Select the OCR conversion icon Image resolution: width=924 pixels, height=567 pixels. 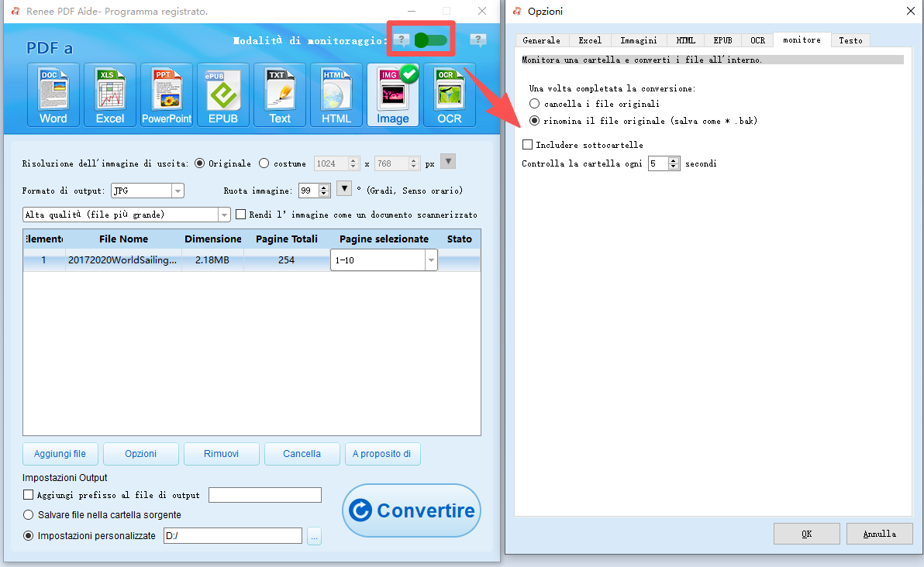click(450, 94)
